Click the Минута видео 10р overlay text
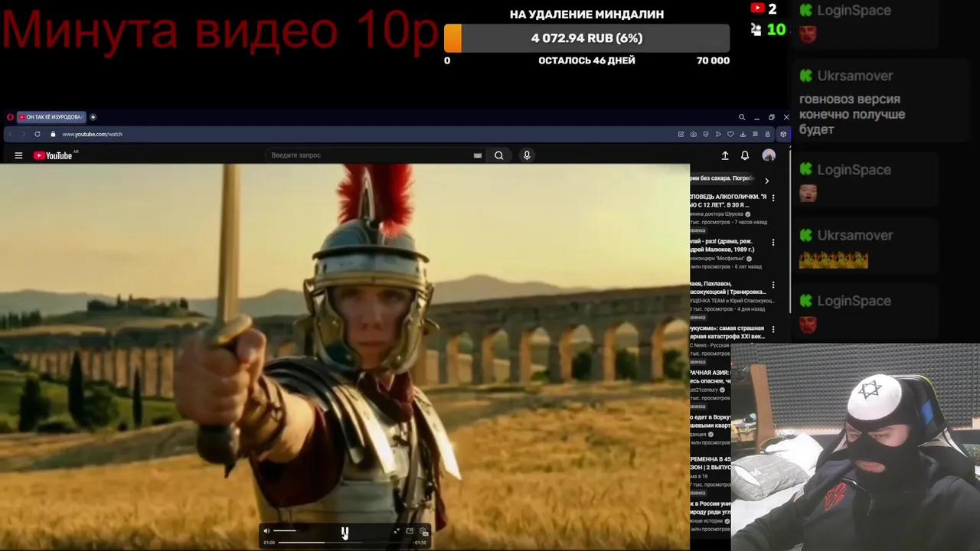Screen dimensions: 980x551 (x=220, y=31)
